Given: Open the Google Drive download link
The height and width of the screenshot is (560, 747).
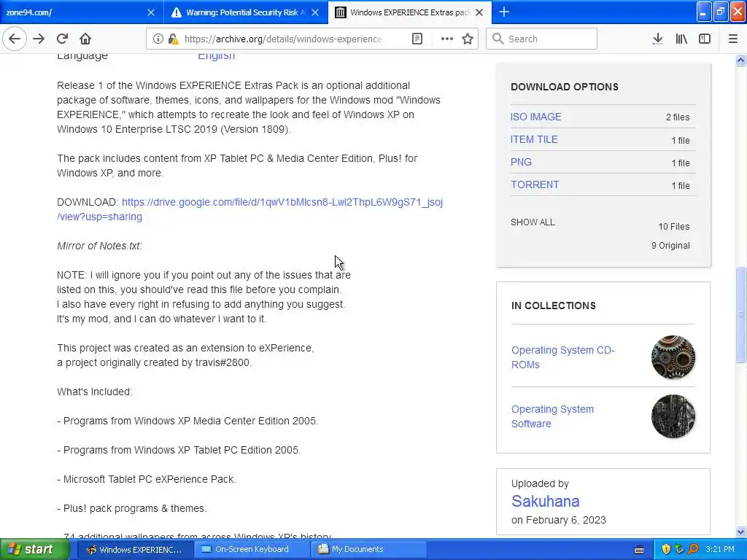Looking at the screenshot, I should pyautogui.click(x=249, y=209).
